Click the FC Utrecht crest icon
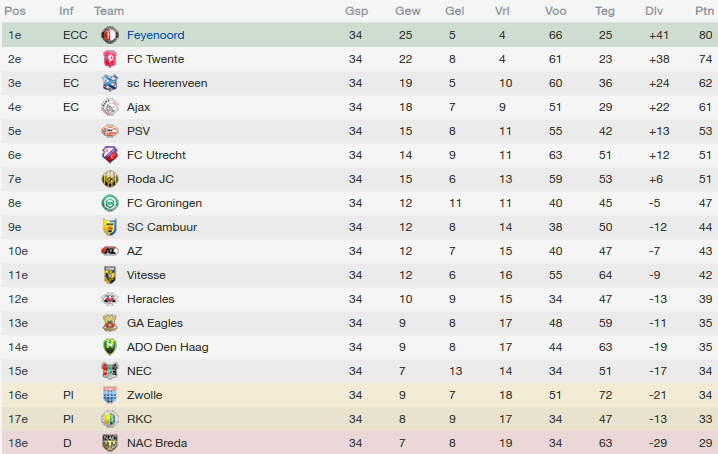 110,155
